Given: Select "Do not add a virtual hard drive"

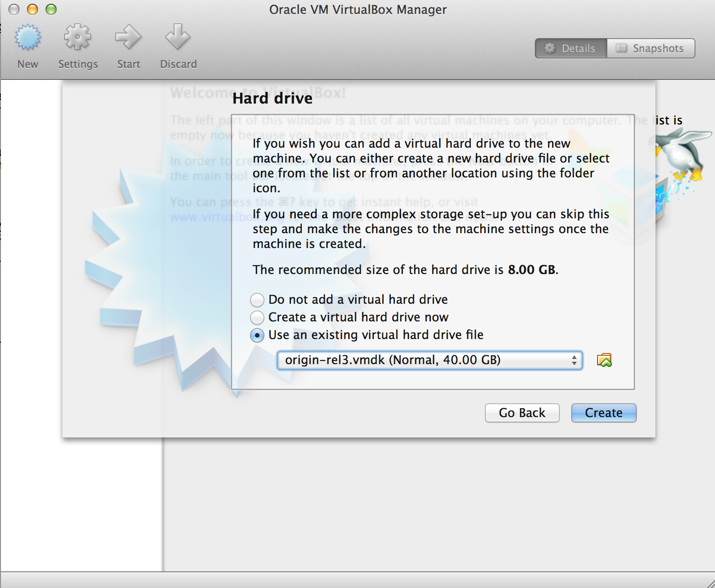Looking at the screenshot, I should click(x=257, y=300).
